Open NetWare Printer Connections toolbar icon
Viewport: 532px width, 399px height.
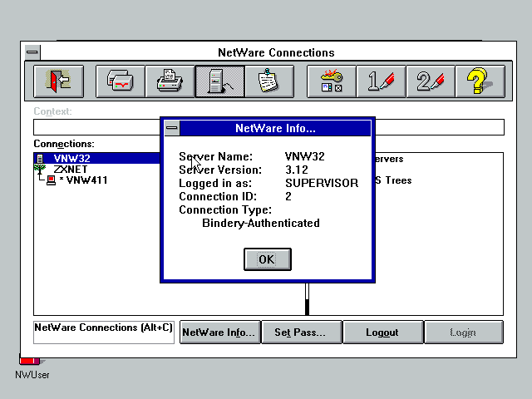170,81
